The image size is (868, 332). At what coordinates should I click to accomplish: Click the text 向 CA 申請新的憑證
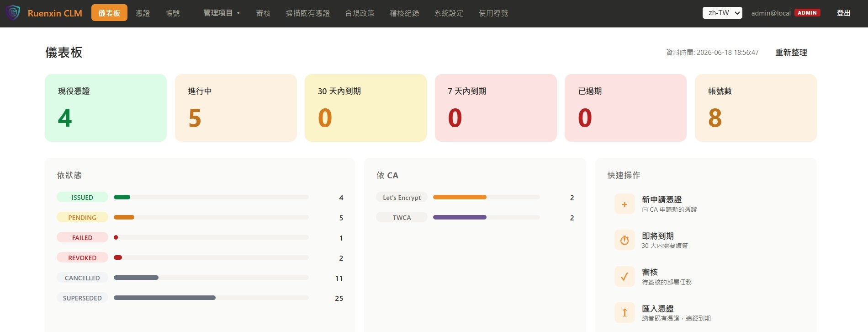(x=669, y=209)
